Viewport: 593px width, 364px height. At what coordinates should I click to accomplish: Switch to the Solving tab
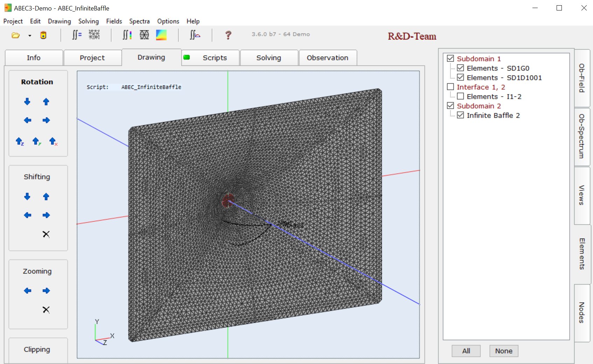(x=269, y=58)
